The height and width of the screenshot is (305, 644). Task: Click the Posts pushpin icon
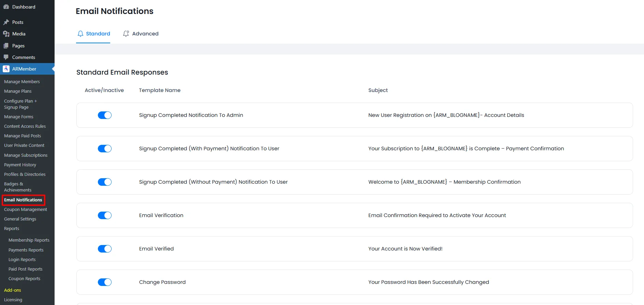[x=6, y=22]
